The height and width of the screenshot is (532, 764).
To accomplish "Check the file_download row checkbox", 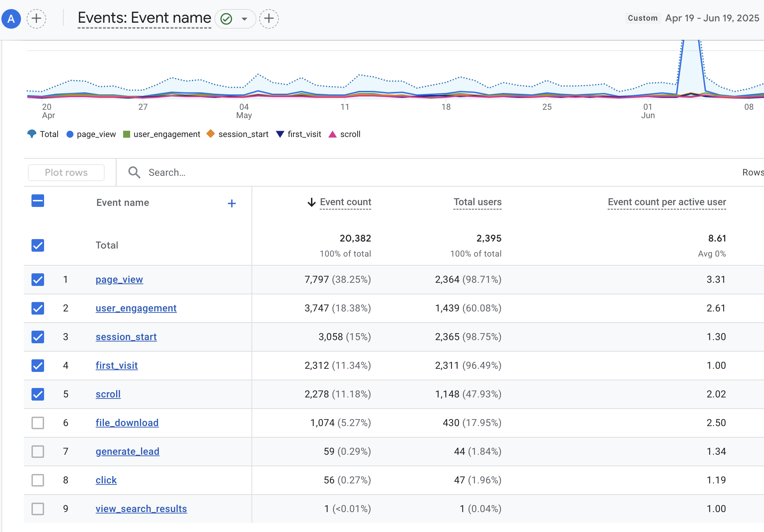I will [38, 423].
